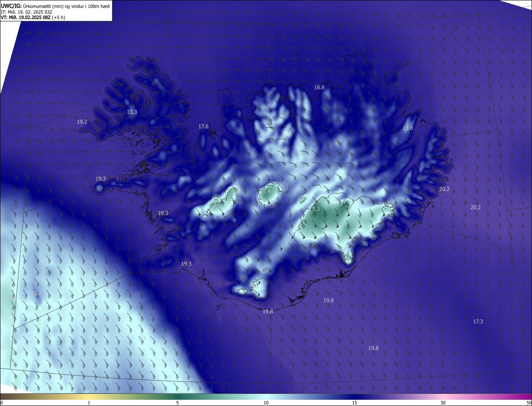Click the colorbar tick label 1

(x=89, y=403)
